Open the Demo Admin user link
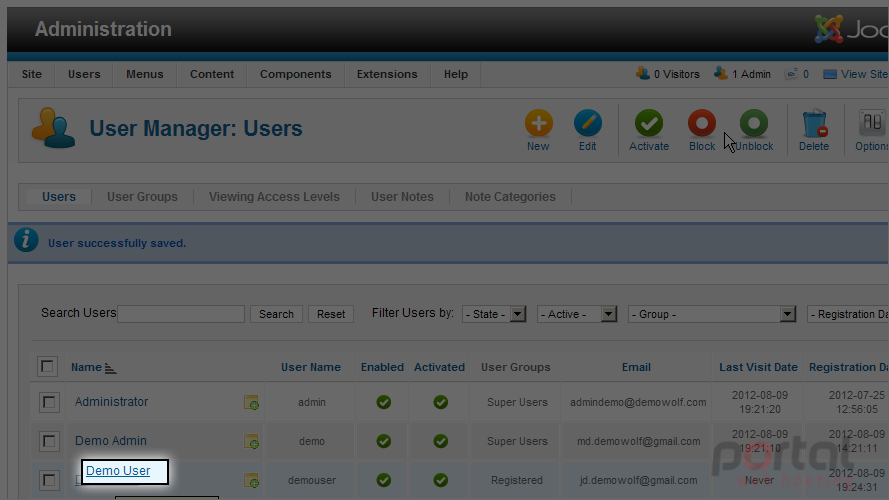Screen dimensions: 889x500 coord(111,440)
